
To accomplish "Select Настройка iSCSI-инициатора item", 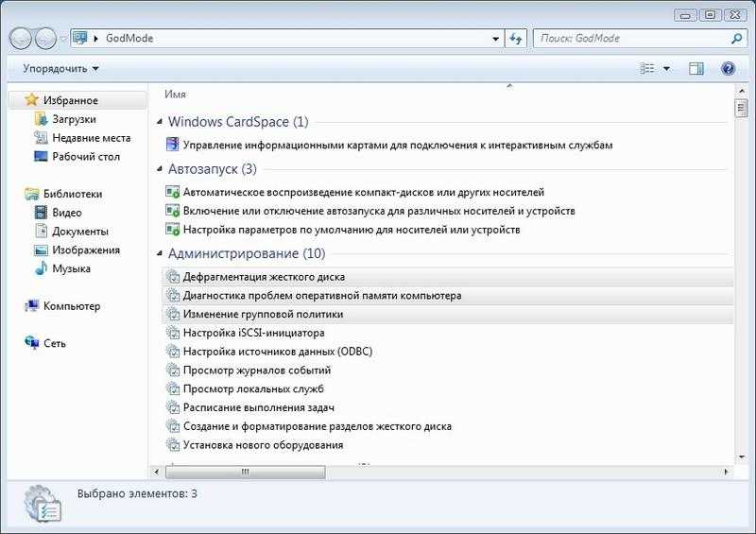I will click(246, 333).
